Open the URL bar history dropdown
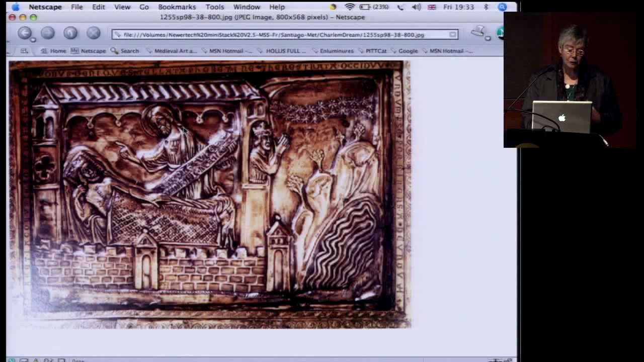Screen dimensions: 644x362 (x=452, y=35)
